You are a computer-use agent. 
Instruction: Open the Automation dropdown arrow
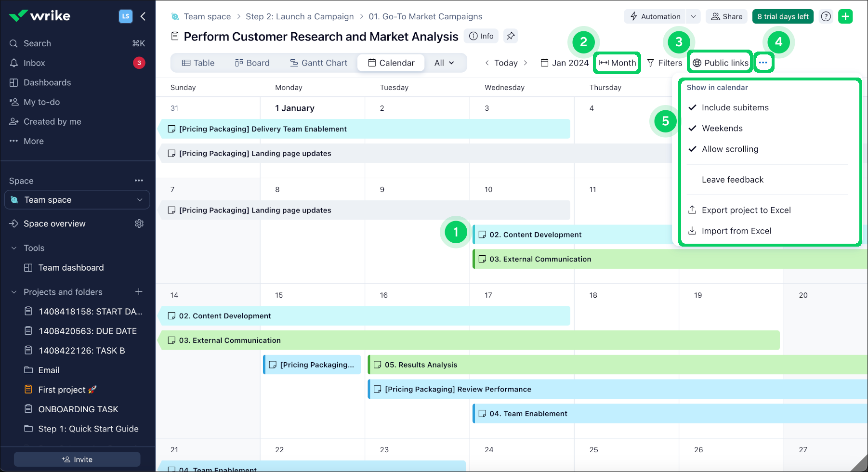coord(693,16)
